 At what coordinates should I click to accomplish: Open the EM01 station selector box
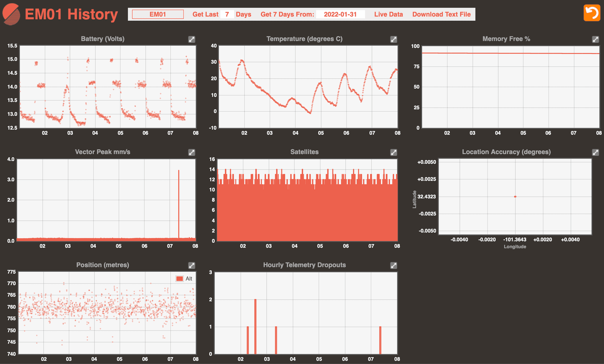coord(158,14)
